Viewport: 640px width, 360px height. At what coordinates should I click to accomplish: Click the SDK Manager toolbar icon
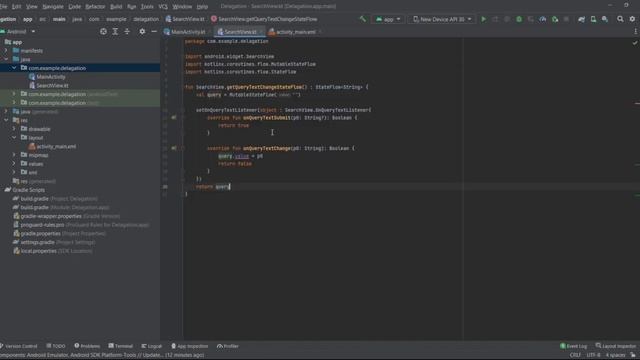pyautogui.click(x=605, y=19)
